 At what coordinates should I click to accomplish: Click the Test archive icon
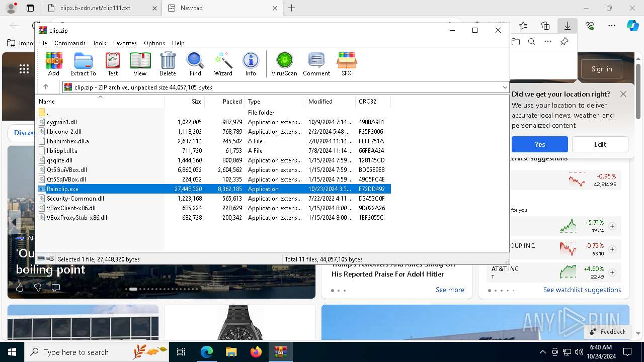(x=113, y=64)
